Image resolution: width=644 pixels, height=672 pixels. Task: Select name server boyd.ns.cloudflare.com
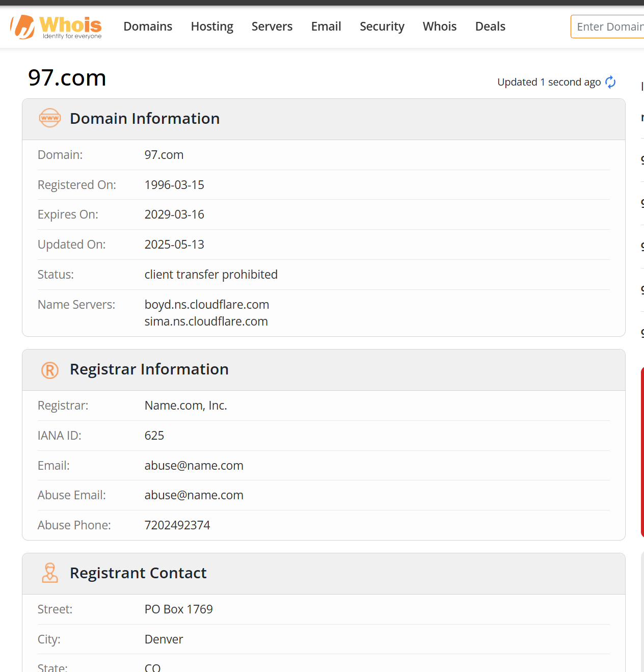(x=207, y=305)
